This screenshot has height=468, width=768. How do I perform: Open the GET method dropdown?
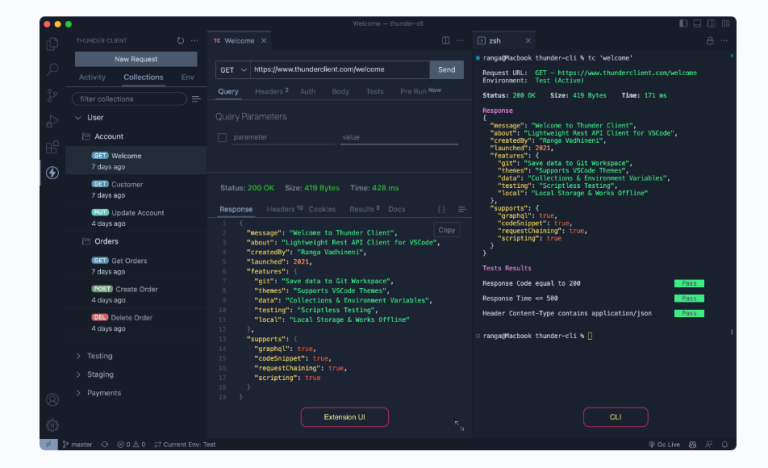click(x=232, y=70)
